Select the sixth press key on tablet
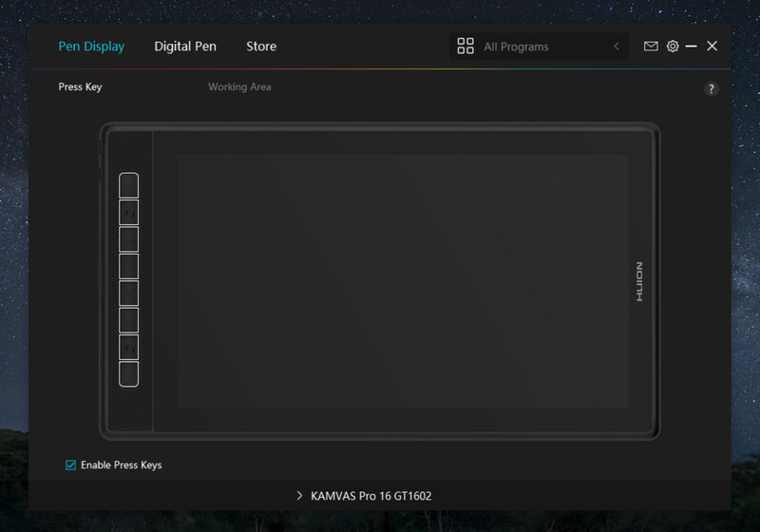Image resolution: width=760 pixels, height=532 pixels. (129, 320)
